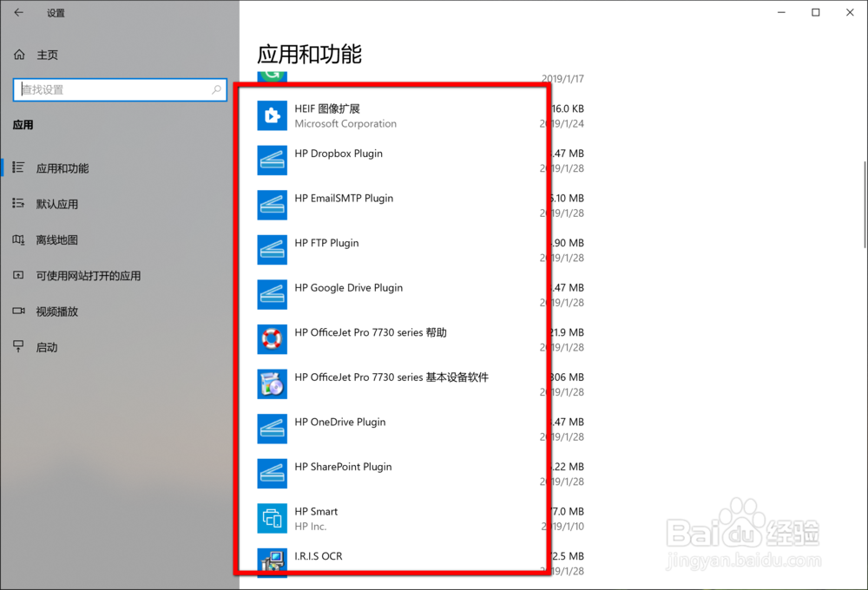Open 启动 settings page
Screen dimensions: 868x590
(x=47, y=348)
